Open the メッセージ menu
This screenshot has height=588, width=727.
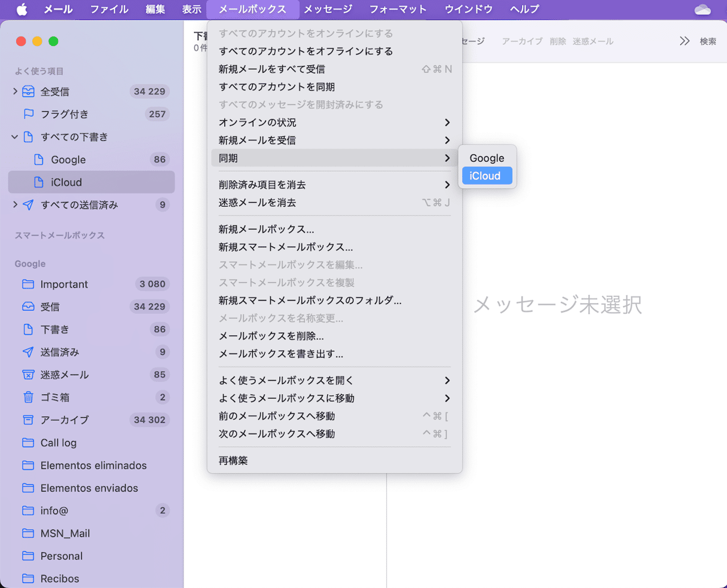pos(328,9)
